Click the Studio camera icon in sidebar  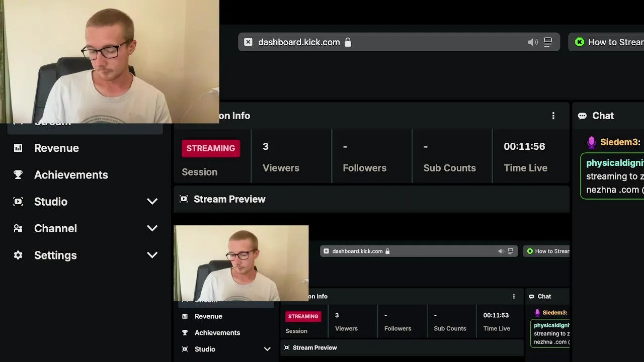[18, 202]
